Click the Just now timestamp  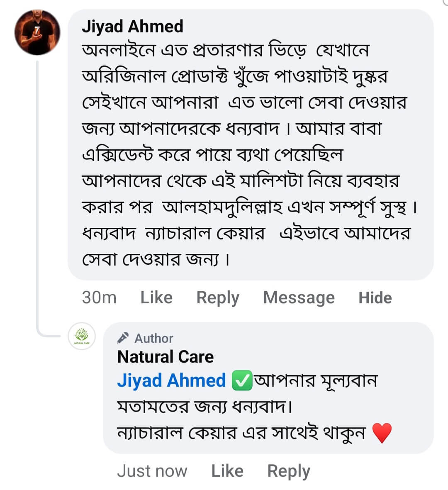tap(152, 471)
